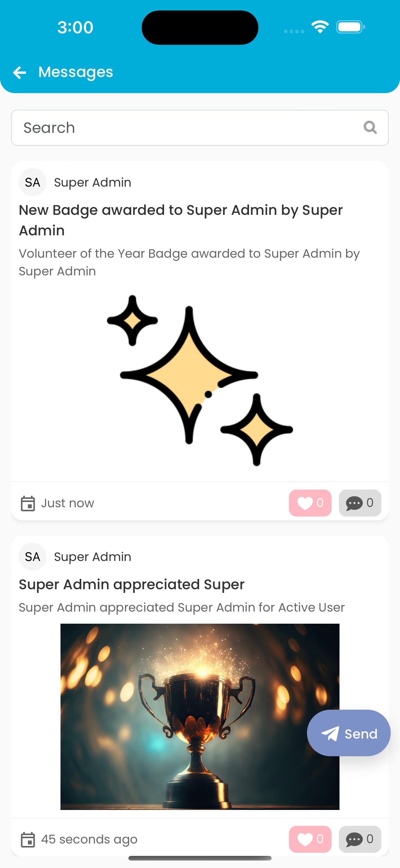Focus the Search input field

pyautogui.click(x=200, y=128)
